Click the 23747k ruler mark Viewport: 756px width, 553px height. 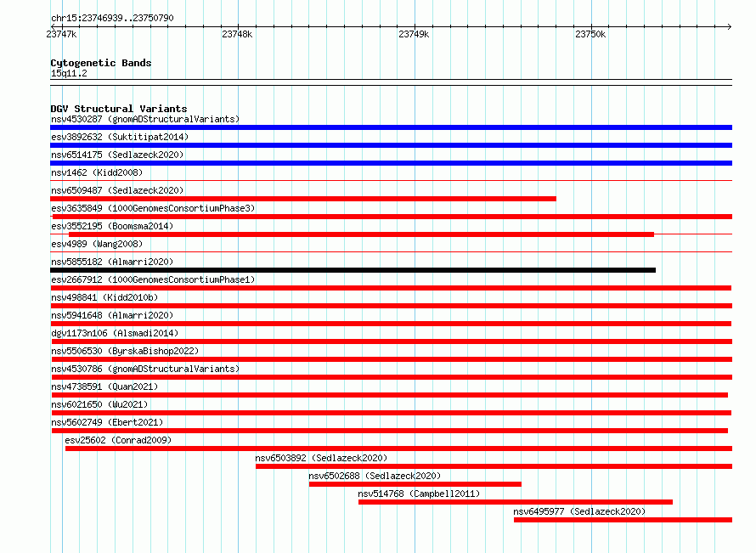click(61, 34)
